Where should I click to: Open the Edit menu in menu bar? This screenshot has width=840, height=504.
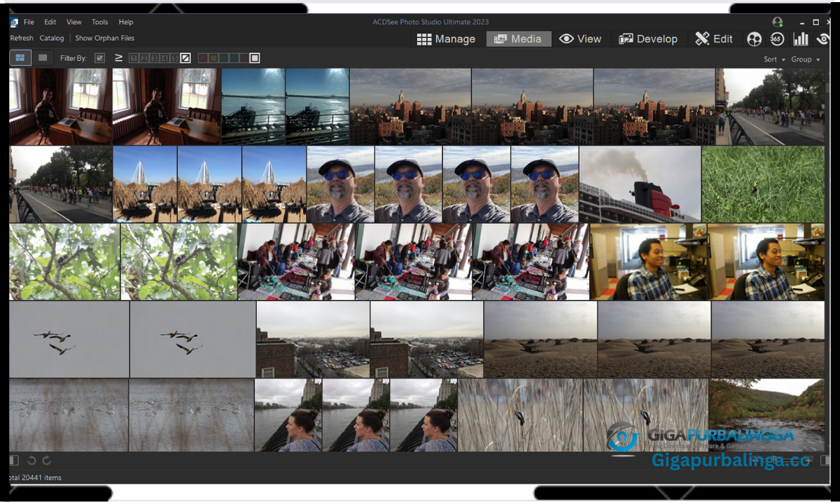point(50,22)
